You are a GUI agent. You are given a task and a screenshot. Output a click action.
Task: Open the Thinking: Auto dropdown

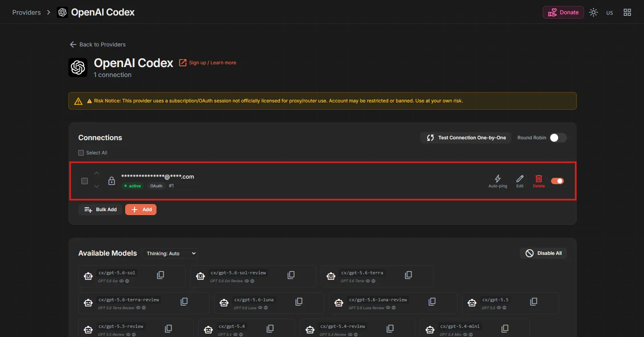(170, 254)
